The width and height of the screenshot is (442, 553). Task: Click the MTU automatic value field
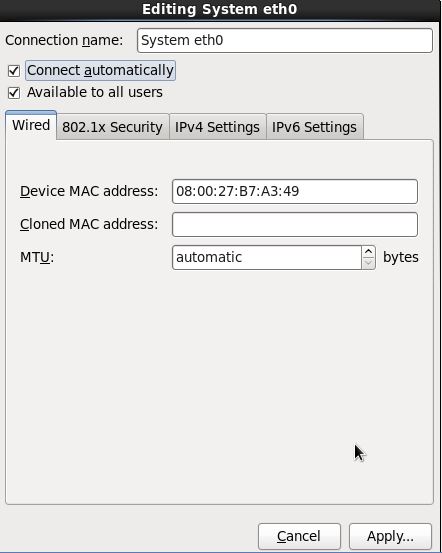coord(267,257)
